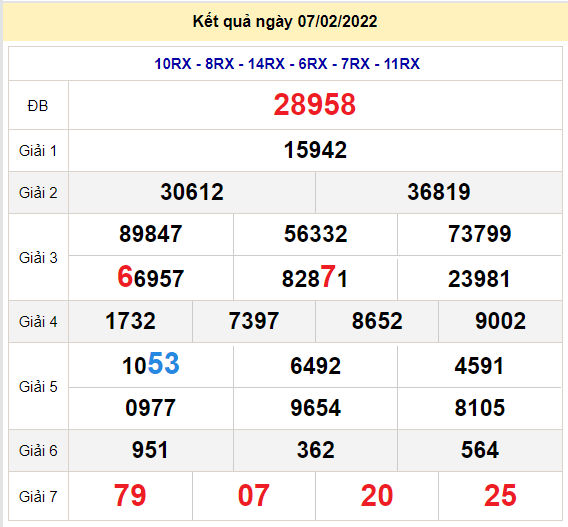The width and height of the screenshot is (568, 527).
Task: Select the number 4591
Action: 480,366
